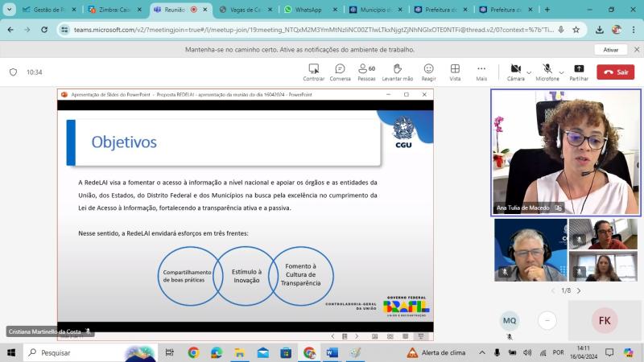This screenshot has height=362, width=644.
Task: Open Microsoft Edge from the taskbar
Action: pos(217,352)
